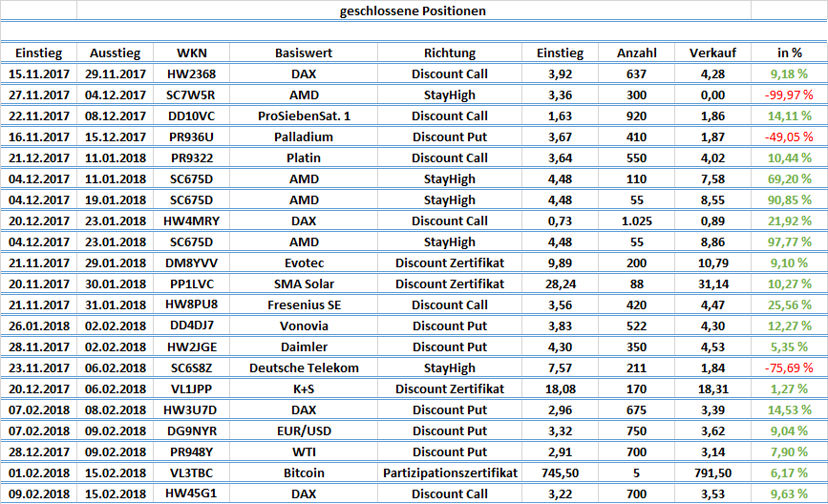Image resolution: width=828 pixels, height=504 pixels.
Task: Select the 97,77 % gain cell
Action: [790, 241]
